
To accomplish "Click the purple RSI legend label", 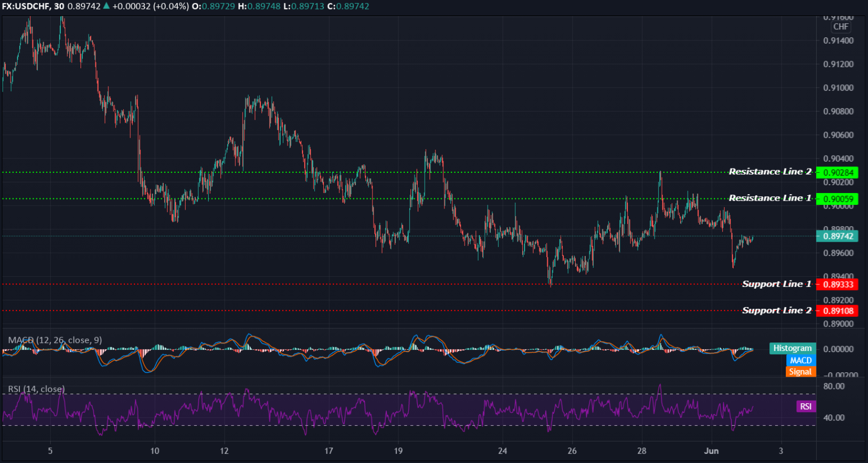I will coord(806,406).
